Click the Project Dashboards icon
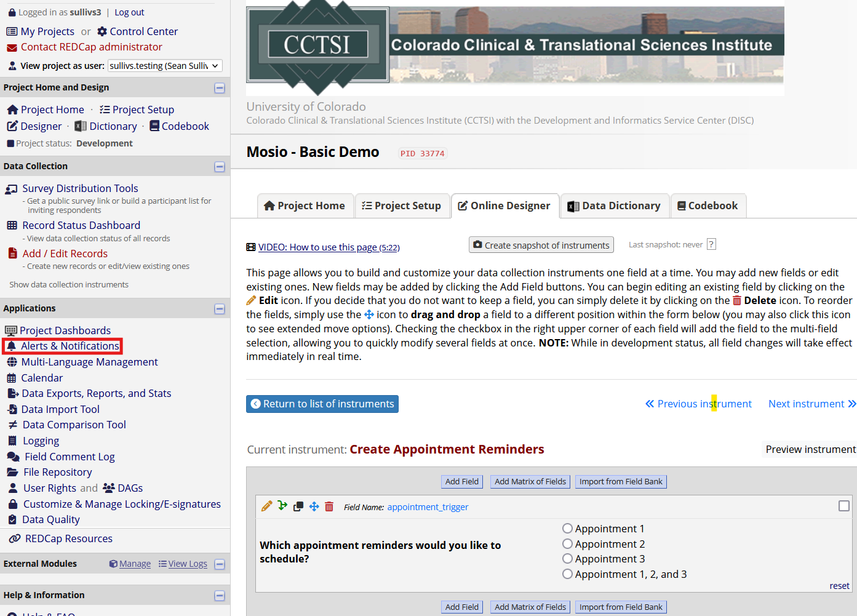This screenshot has width=857, height=616. coord(11,330)
